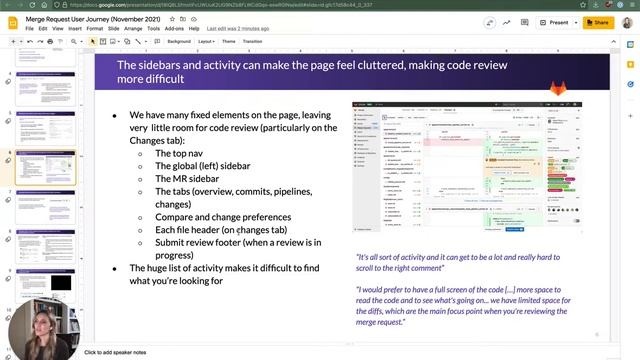Open the Insert menu
The image size is (640, 360).
[x=75, y=29]
